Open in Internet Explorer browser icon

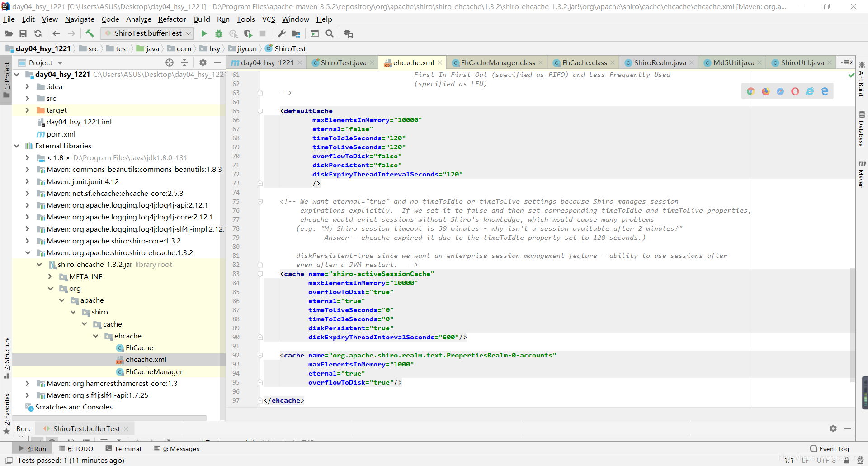pyautogui.click(x=810, y=91)
